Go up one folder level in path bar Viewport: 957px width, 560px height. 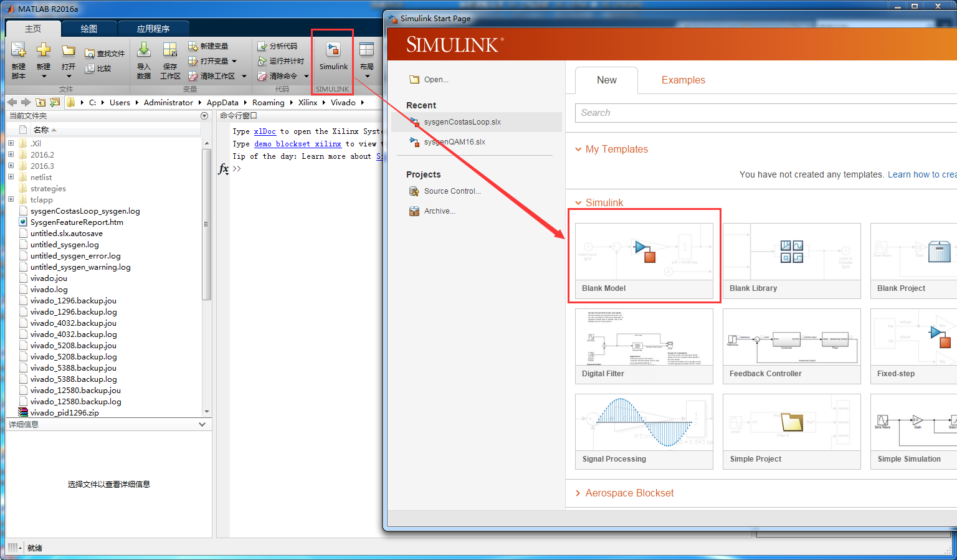pos(40,103)
